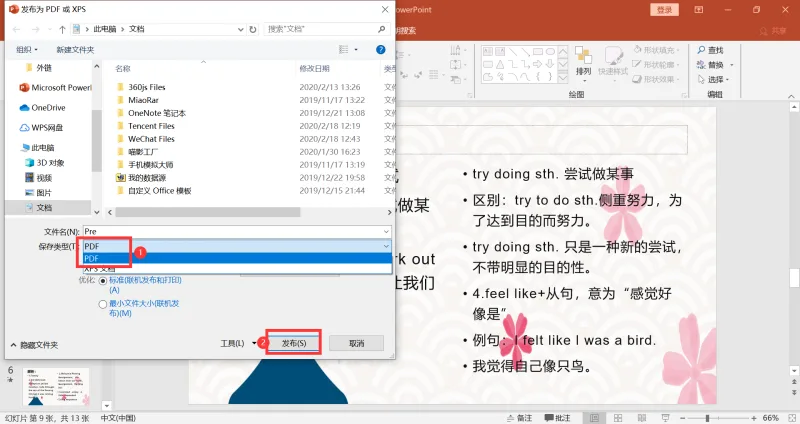
Task: Open 工具(L) dropdown menu
Action: click(x=238, y=343)
